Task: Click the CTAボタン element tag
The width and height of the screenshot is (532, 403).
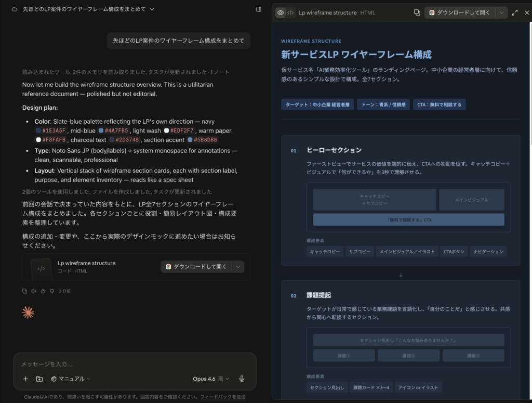Action: point(454,252)
